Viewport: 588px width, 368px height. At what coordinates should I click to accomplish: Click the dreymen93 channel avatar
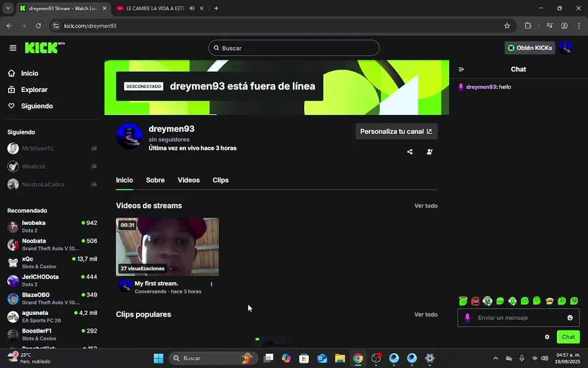[129, 136]
